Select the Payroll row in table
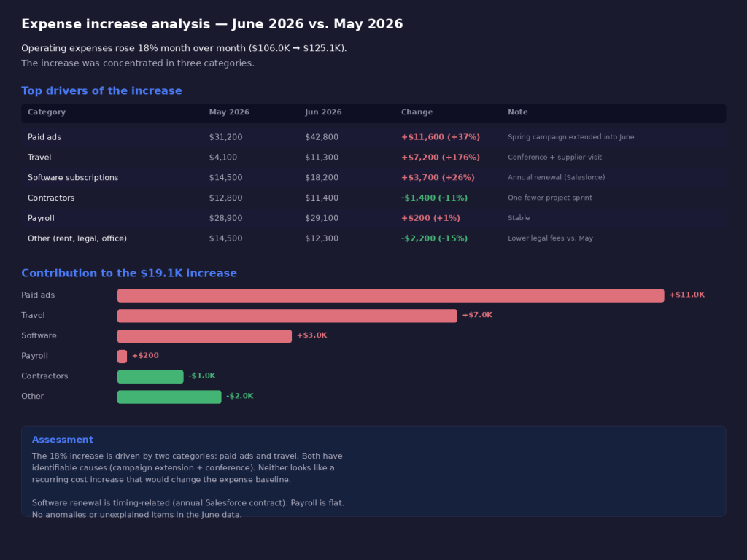 click(x=373, y=218)
